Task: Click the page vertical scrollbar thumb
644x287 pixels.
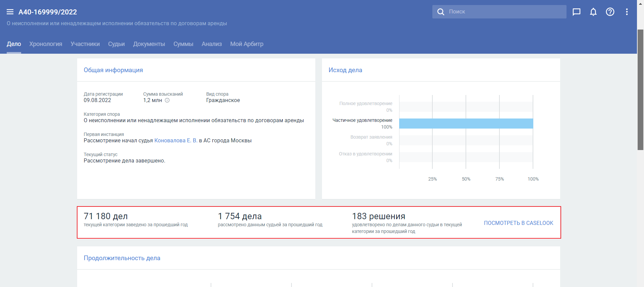Action: 640,90
